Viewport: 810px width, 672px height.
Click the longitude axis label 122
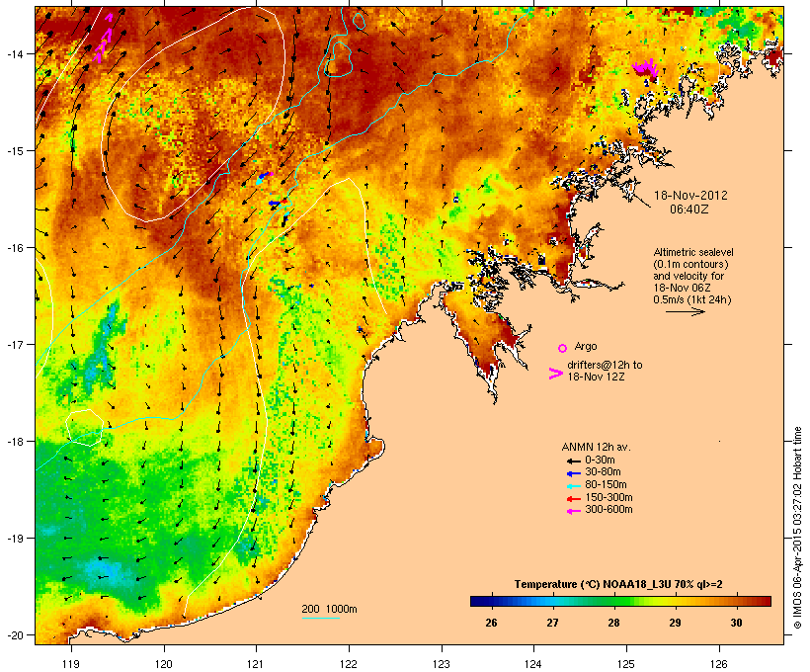point(349,664)
